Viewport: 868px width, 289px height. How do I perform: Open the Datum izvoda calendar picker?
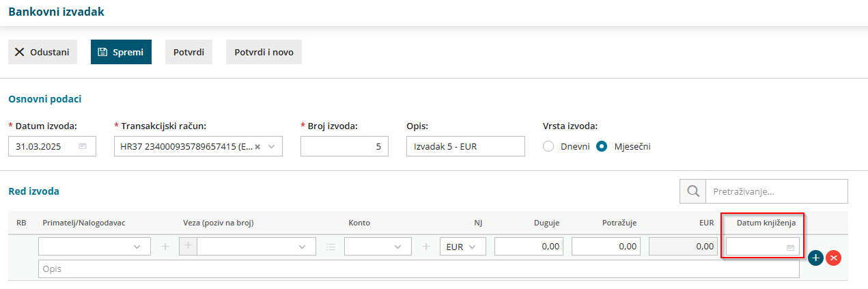(83, 146)
